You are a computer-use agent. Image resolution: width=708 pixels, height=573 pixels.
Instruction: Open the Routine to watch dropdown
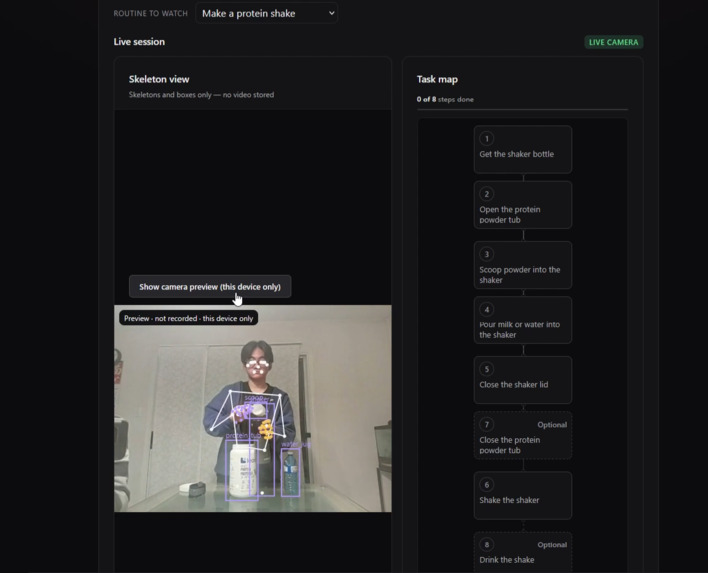(266, 14)
